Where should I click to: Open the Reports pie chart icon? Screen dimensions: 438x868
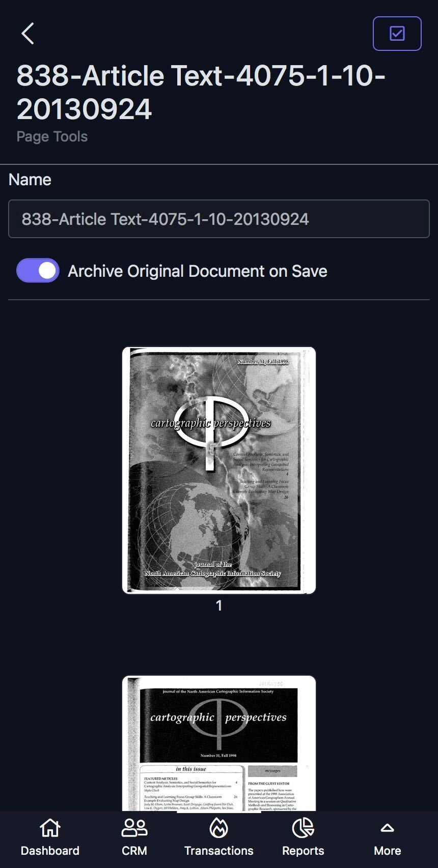click(x=303, y=828)
